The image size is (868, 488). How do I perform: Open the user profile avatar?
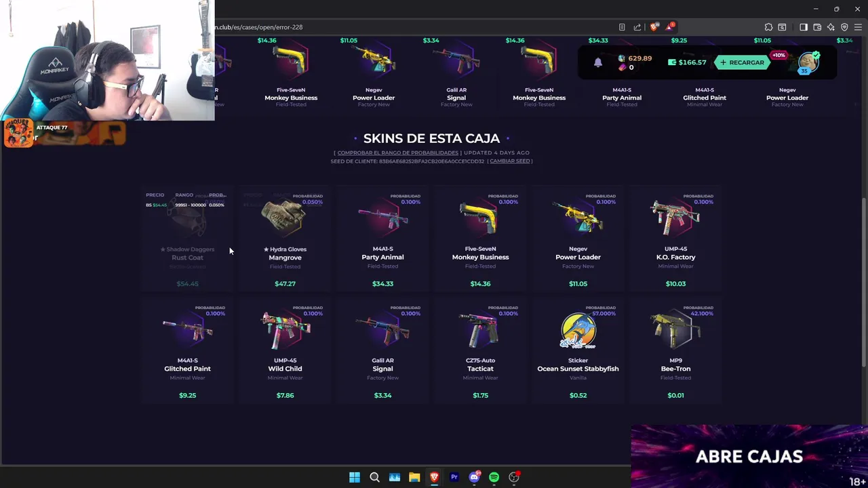[808, 62]
